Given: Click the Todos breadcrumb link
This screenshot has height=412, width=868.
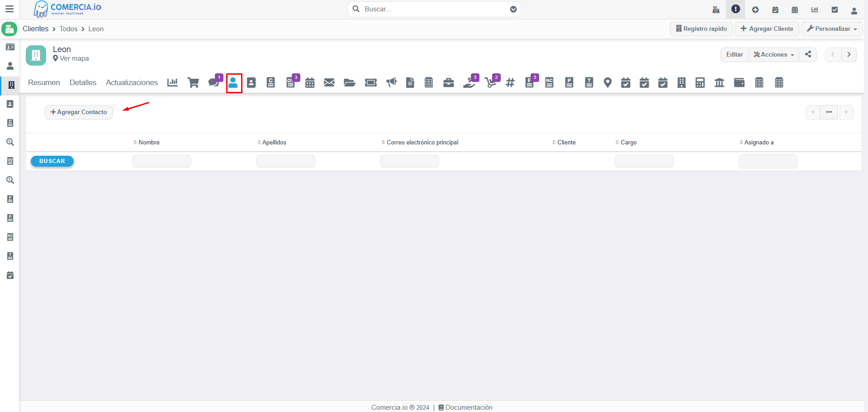Looking at the screenshot, I should pyautogui.click(x=68, y=29).
